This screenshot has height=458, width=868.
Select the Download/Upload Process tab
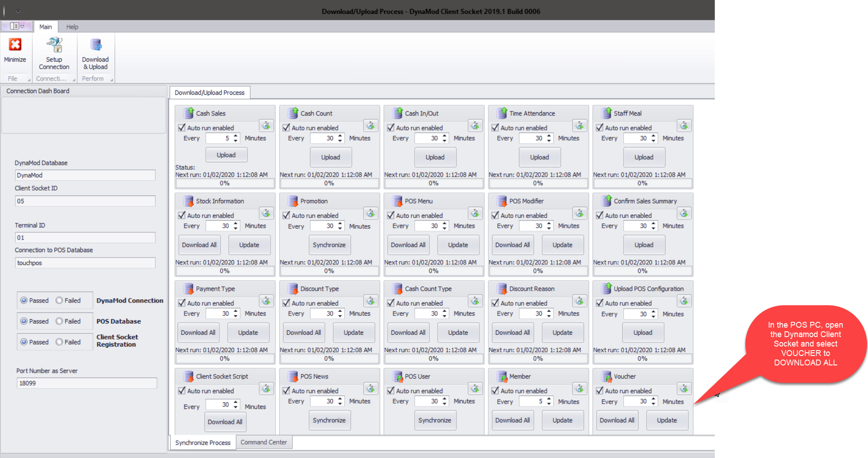[x=210, y=93]
